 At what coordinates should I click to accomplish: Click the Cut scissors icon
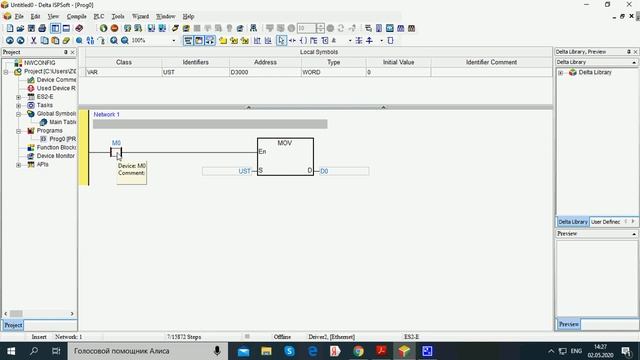pos(33,40)
